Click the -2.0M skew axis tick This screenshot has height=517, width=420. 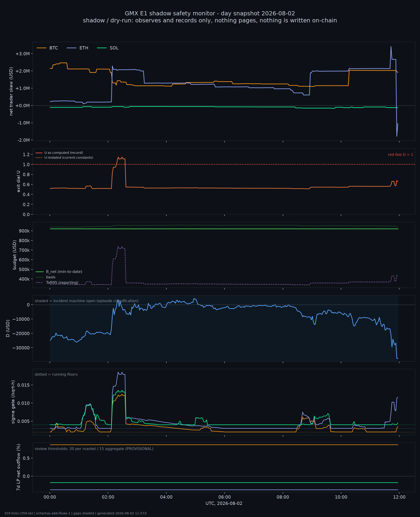(24, 140)
